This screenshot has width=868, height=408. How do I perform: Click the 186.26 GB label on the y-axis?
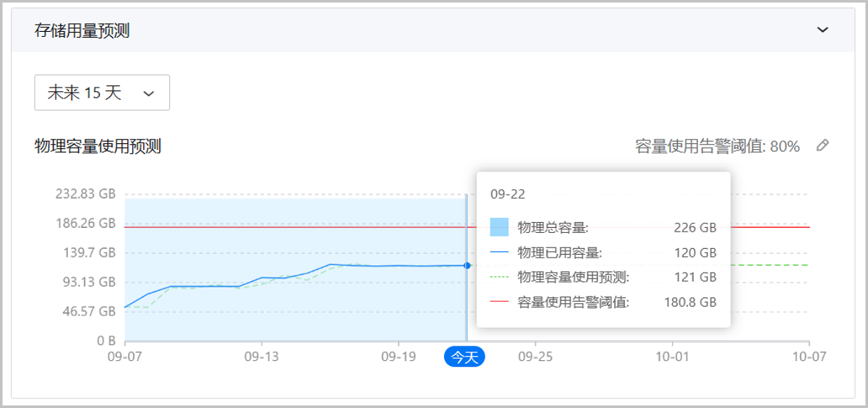pyautogui.click(x=85, y=223)
